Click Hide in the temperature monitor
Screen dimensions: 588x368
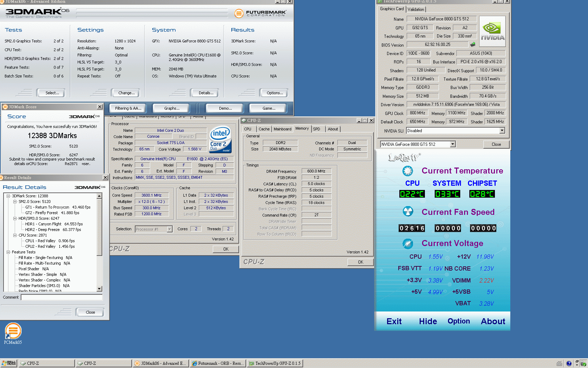(x=428, y=321)
